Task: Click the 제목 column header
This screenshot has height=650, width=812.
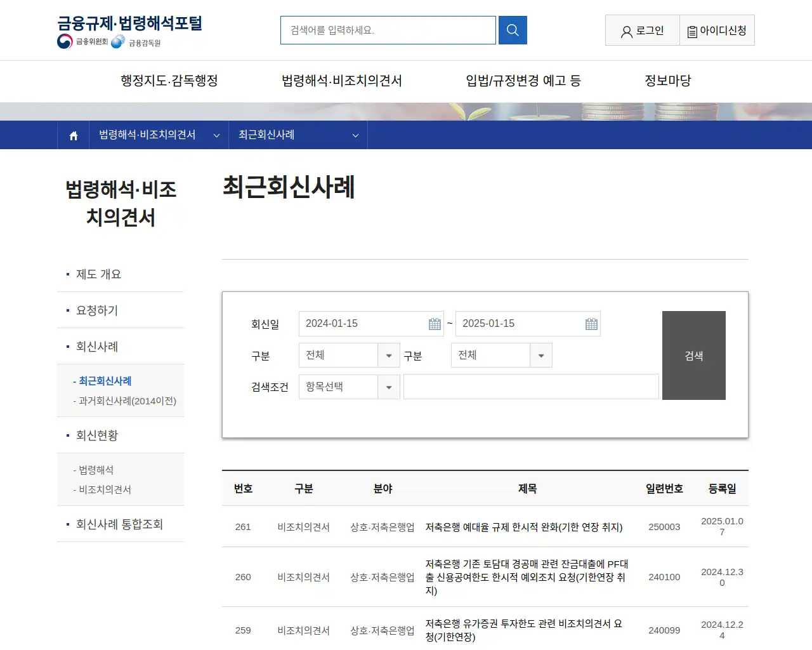Action: pyautogui.click(x=527, y=489)
